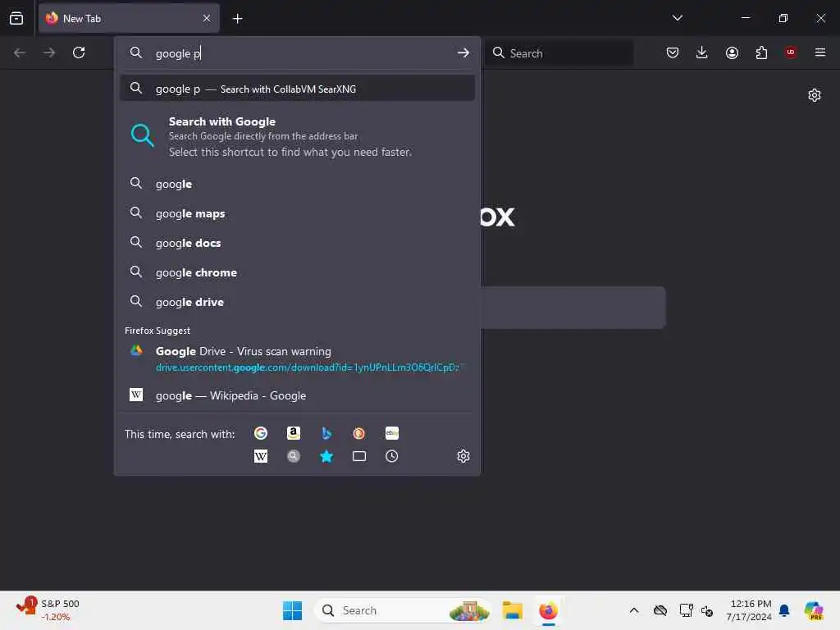This screenshot has height=630, width=840.
Task: Open the notification bell icon
Action: coord(784,610)
